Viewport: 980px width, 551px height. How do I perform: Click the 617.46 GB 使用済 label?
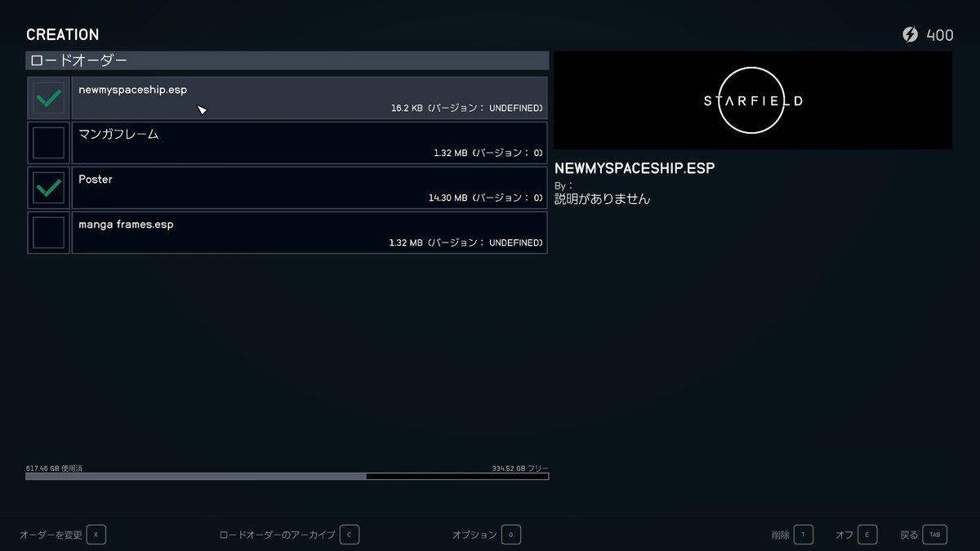54,468
